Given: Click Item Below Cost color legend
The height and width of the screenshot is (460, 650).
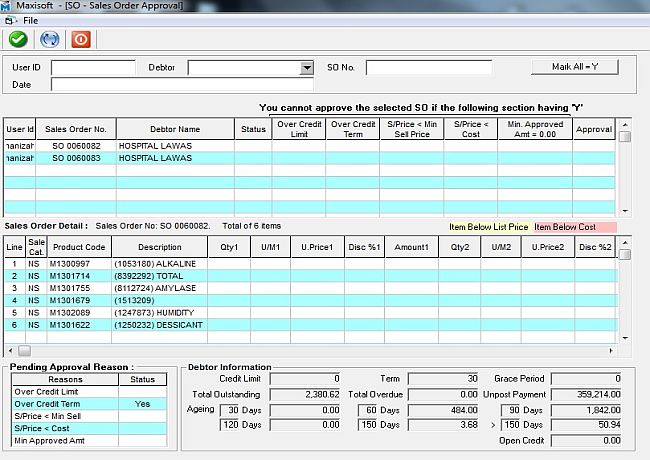Looking at the screenshot, I should [x=574, y=226].
